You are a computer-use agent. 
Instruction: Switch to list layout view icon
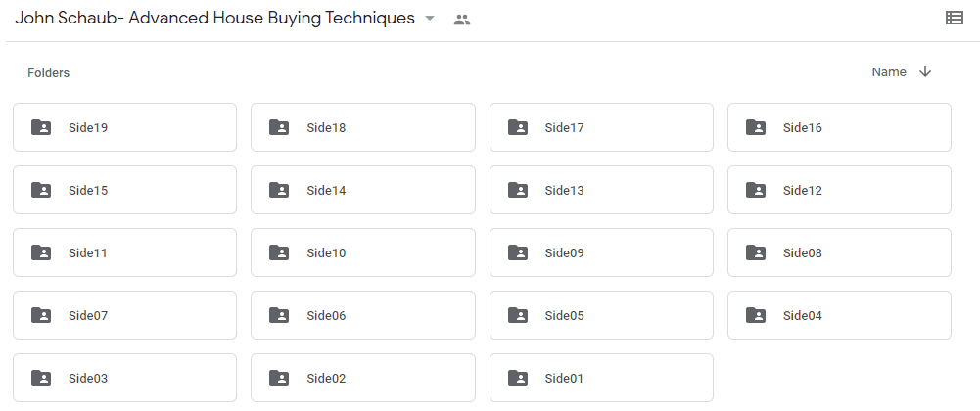point(954,19)
